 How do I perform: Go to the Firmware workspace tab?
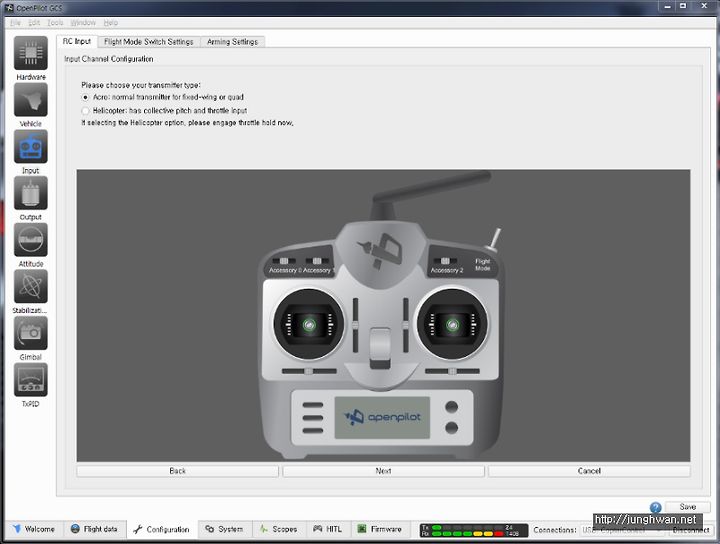coord(380,529)
